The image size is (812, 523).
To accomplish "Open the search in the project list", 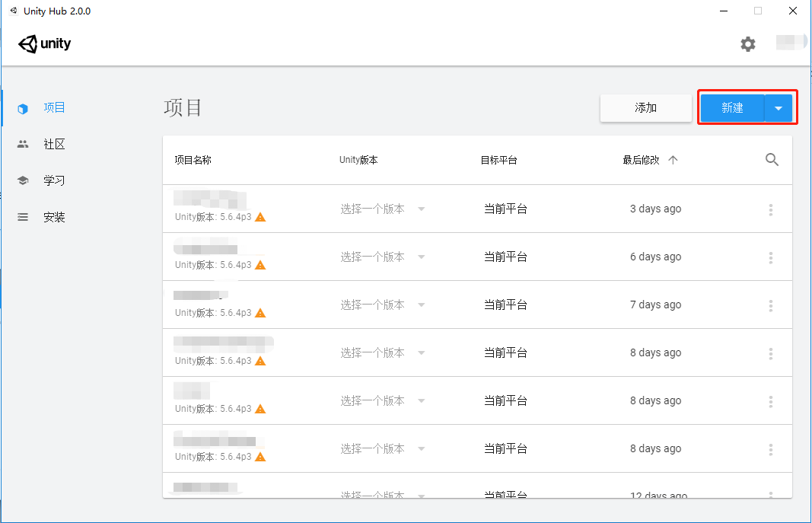I will tap(772, 160).
